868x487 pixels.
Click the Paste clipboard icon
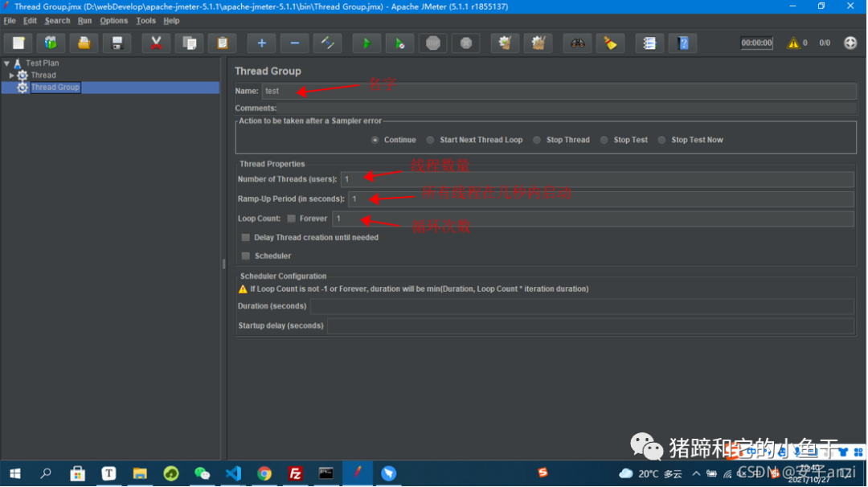click(x=223, y=43)
